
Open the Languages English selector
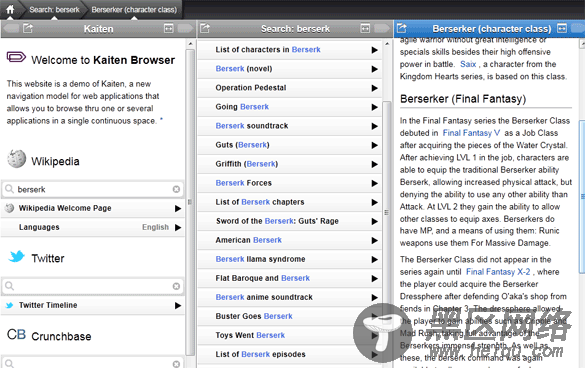pyautogui.click(x=93, y=227)
